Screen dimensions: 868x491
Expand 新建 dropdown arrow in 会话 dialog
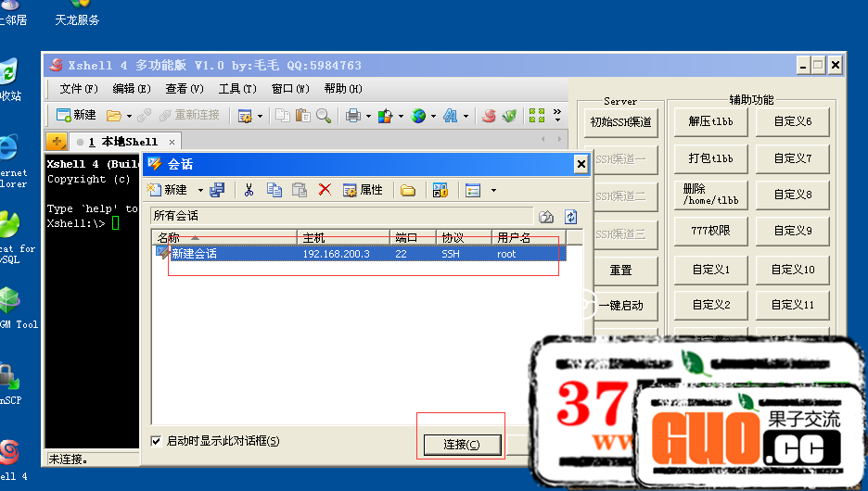[x=200, y=191]
